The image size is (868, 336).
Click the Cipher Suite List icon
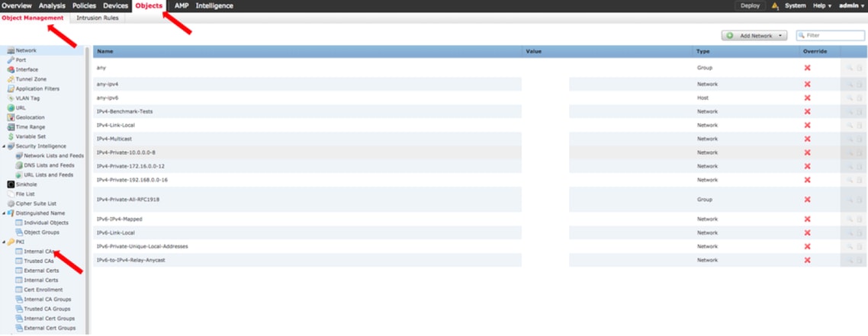coord(11,203)
